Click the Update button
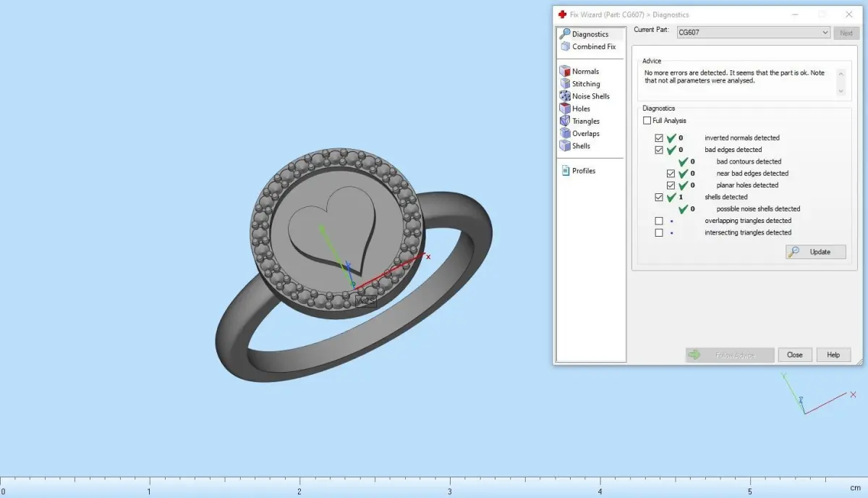This screenshot has width=868, height=498. tap(816, 252)
